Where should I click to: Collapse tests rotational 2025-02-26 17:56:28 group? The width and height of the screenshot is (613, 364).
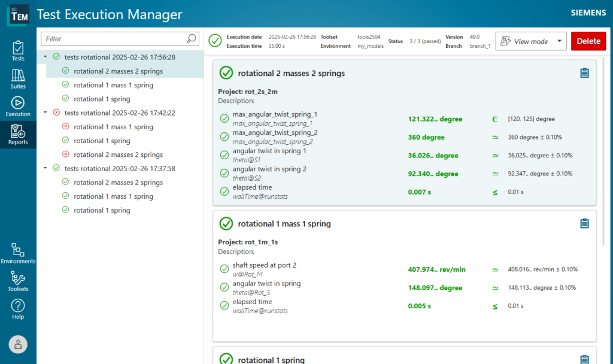coord(45,57)
